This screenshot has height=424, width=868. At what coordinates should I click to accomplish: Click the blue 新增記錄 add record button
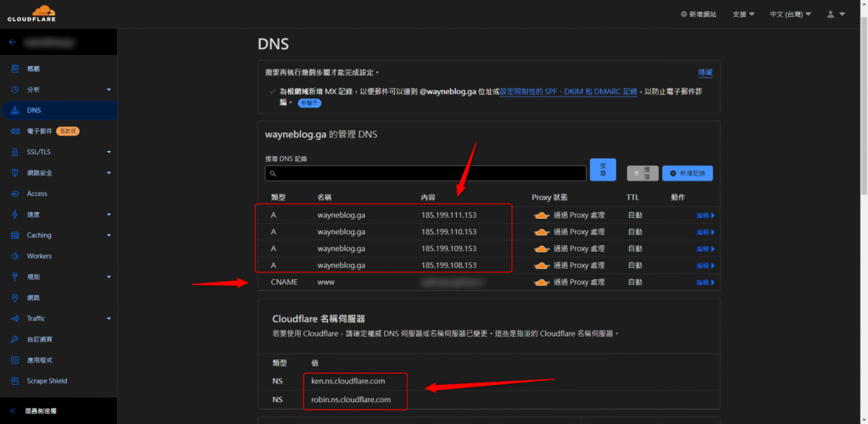pos(687,173)
